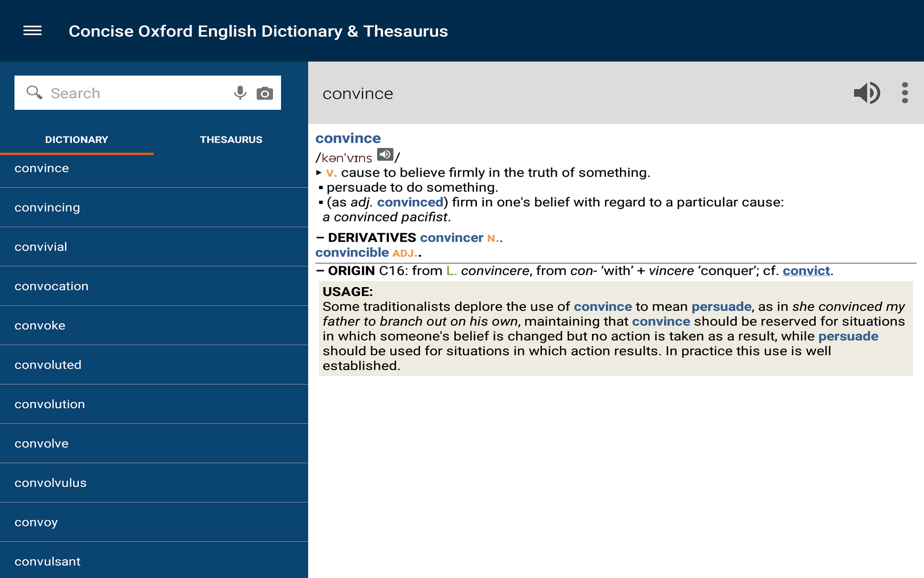
Task: Tap the Latin 'L.' abbreviation in the origin
Action: pyautogui.click(x=451, y=271)
